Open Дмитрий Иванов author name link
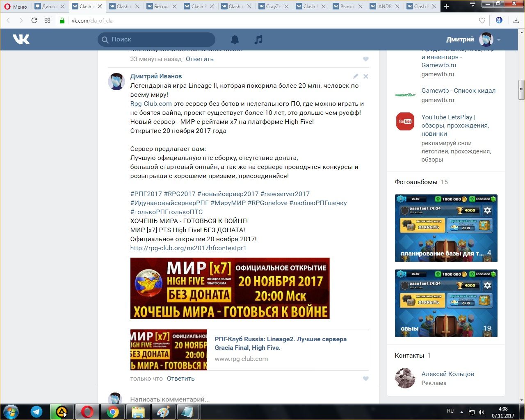The image size is (525, 420). [x=156, y=76]
